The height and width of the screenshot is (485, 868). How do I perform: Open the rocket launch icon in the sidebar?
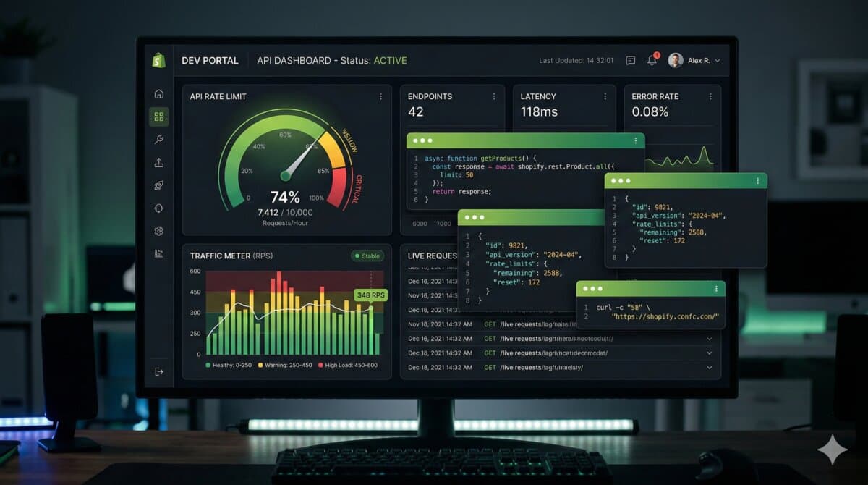click(x=160, y=185)
